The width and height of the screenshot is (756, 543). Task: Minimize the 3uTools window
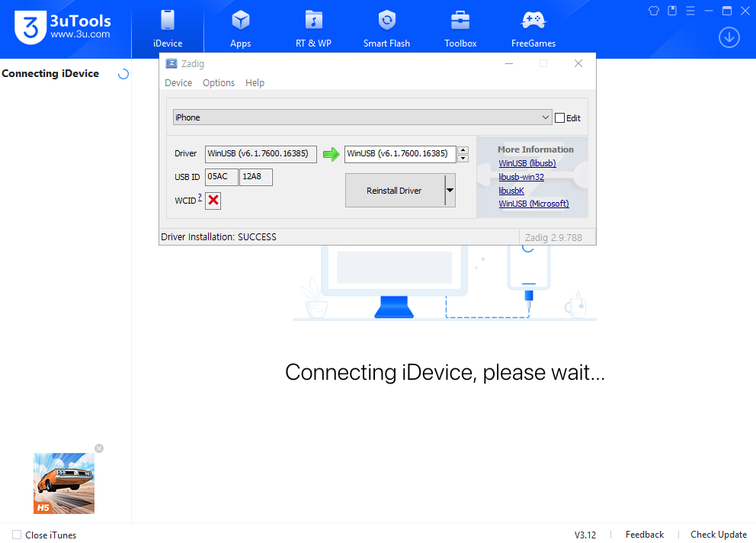(x=709, y=11)
